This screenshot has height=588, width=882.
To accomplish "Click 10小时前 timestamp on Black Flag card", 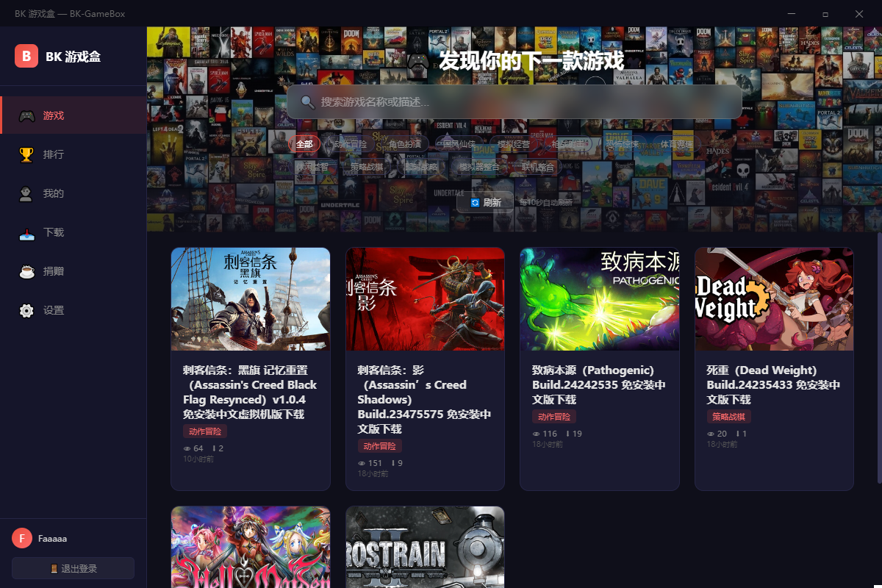I will point(198,459).
